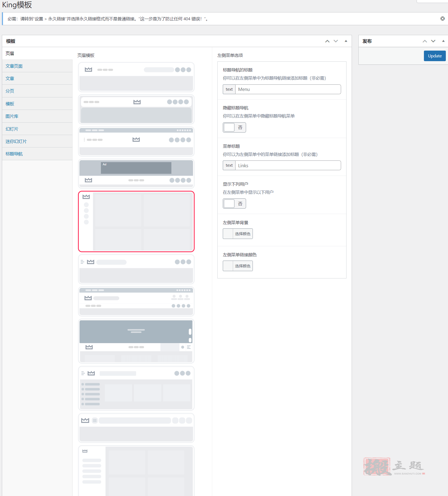Viewport: 448px width, 496px height.
Task: Select header template with centered logo in rounded bar
Action: [x=136, y=109]
